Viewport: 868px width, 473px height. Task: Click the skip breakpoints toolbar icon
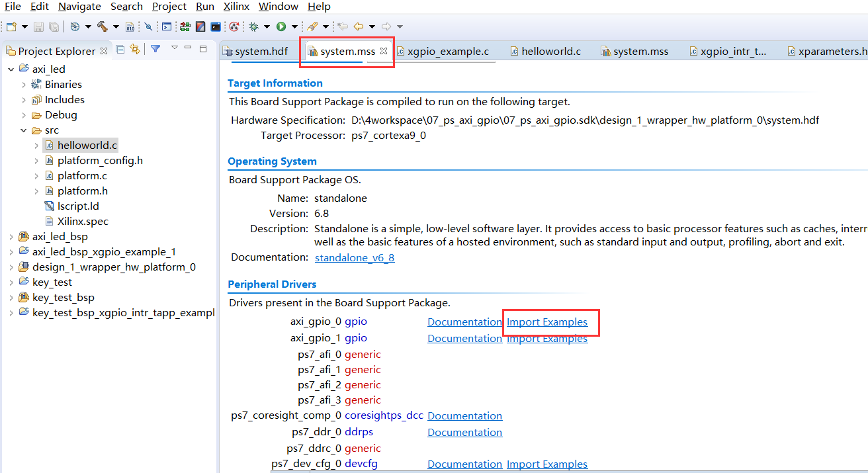[149, 27]
